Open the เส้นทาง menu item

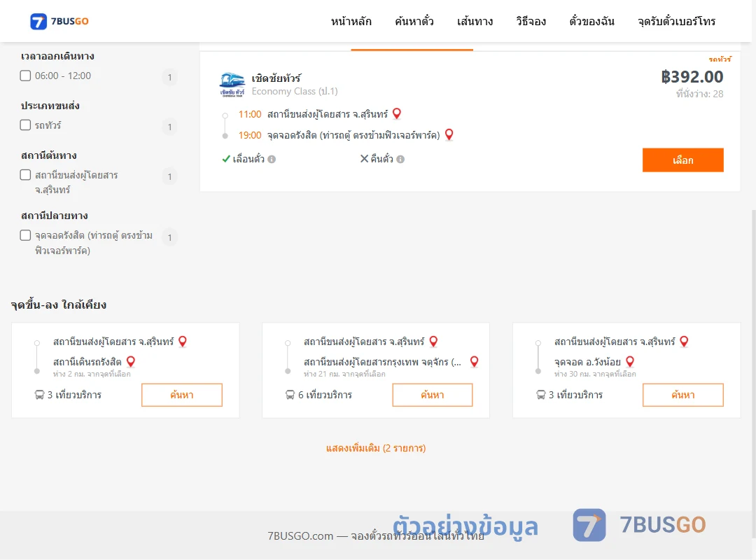pyautogui.click(x=475, y=21)
